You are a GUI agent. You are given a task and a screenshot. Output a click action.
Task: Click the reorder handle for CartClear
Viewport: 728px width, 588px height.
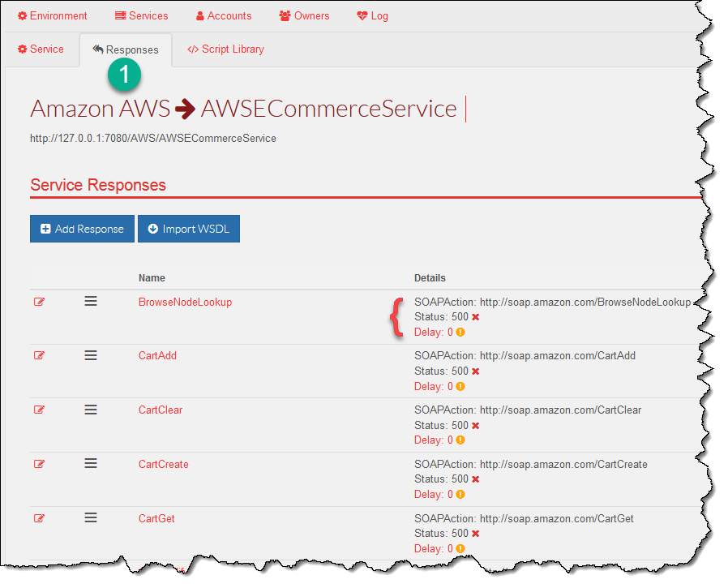pyautogui.click(x=91, y=410)
